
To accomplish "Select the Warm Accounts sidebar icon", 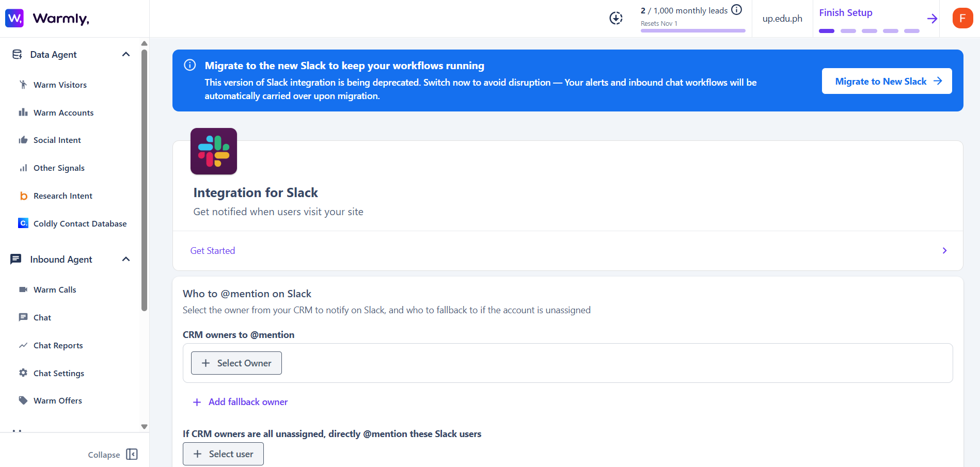I will coord(23,112).
